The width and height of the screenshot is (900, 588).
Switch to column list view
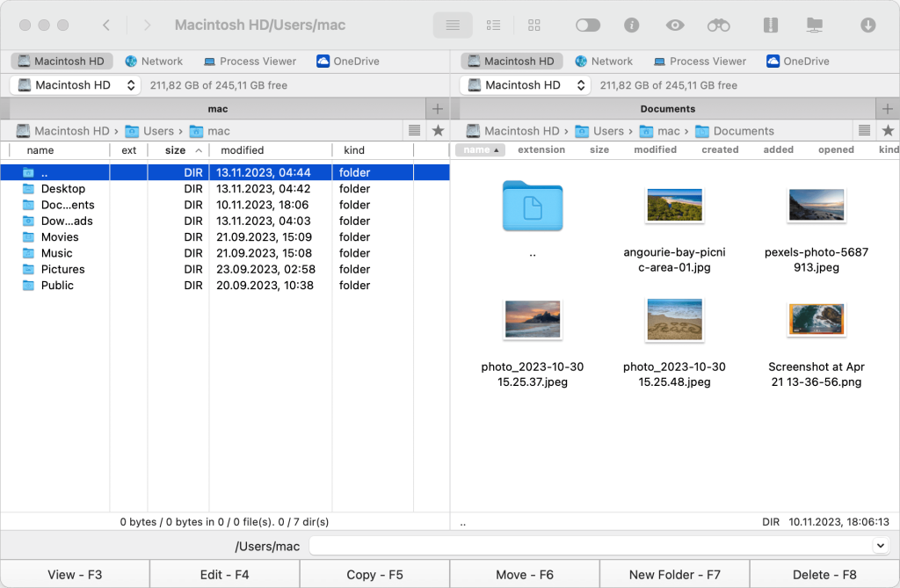click(494, 25)
